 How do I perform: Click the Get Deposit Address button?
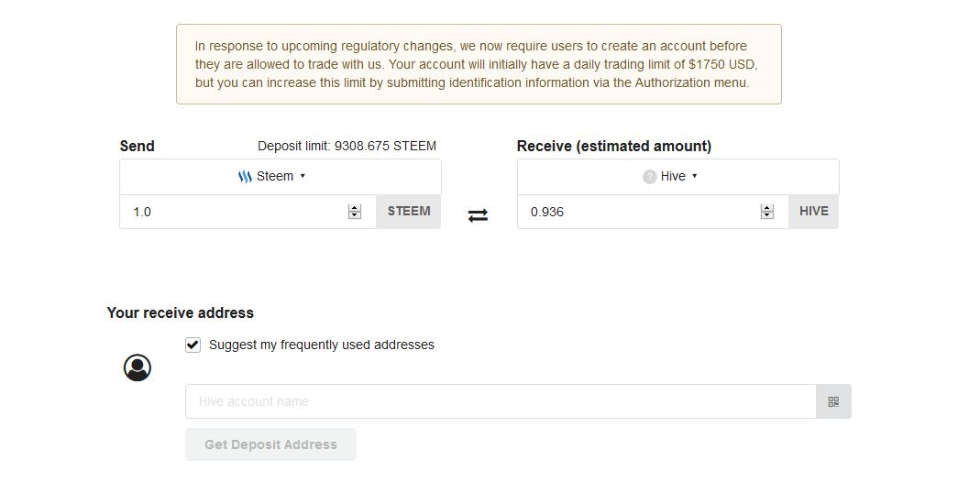click(270, 444)
